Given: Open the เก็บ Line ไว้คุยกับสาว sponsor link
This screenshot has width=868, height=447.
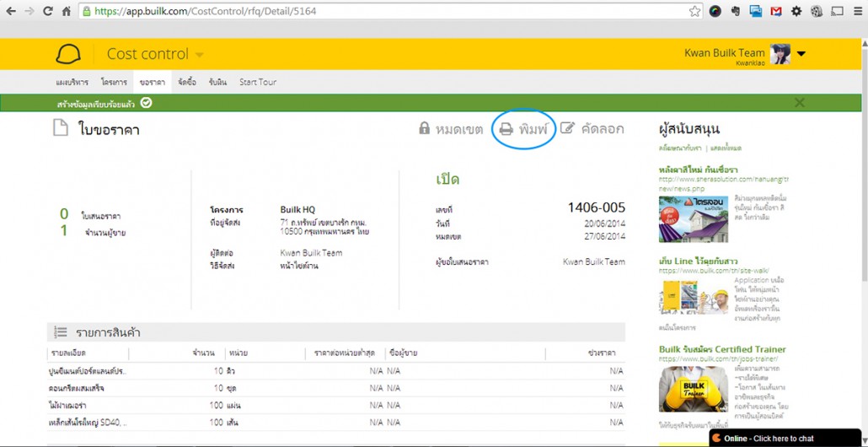Looking at the screenshot, I should (698, 261).
